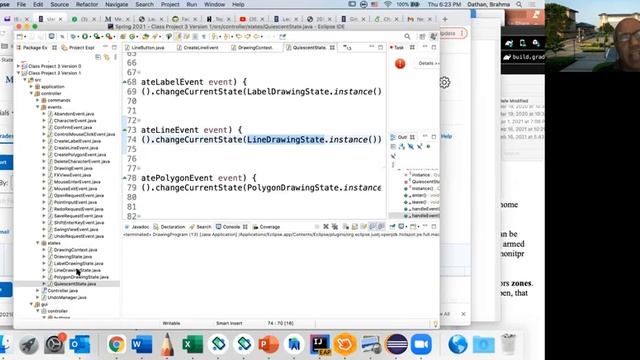Toggle Hide Static Members in Outline toolbar
Viewport: 640px width, 360px height.
point(420,147)
